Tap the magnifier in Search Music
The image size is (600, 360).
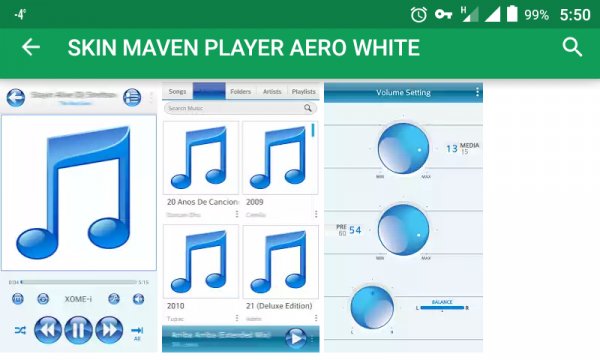[x=308, y=108]
